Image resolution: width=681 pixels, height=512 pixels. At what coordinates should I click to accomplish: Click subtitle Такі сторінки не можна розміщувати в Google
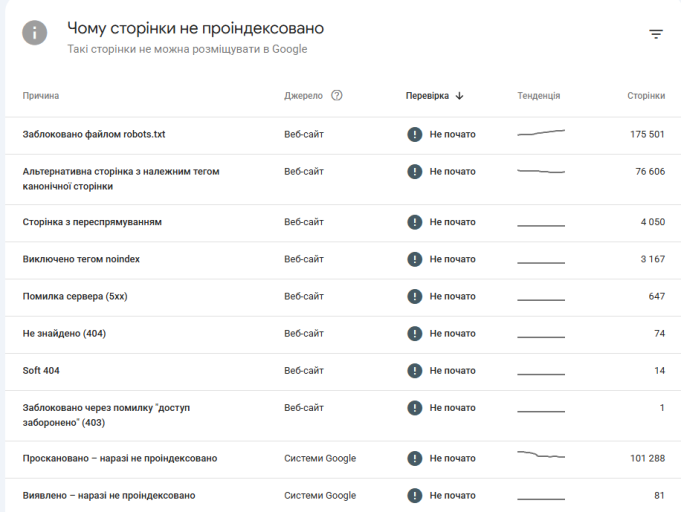pos(187,49)
